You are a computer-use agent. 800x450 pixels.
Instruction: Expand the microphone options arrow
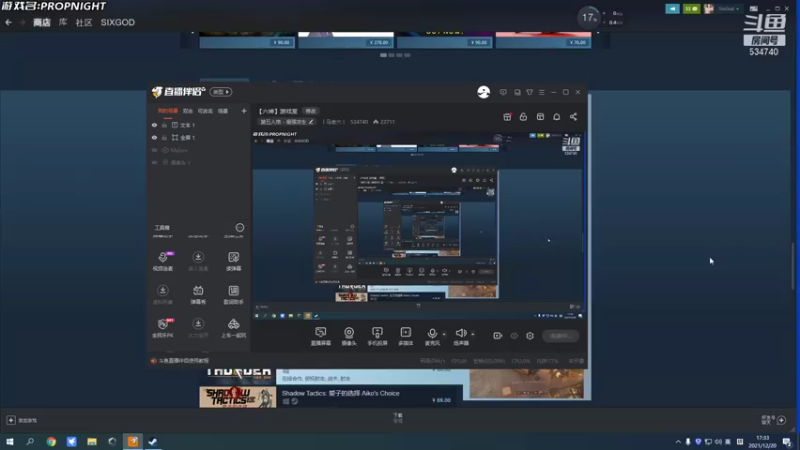point(444,334)
